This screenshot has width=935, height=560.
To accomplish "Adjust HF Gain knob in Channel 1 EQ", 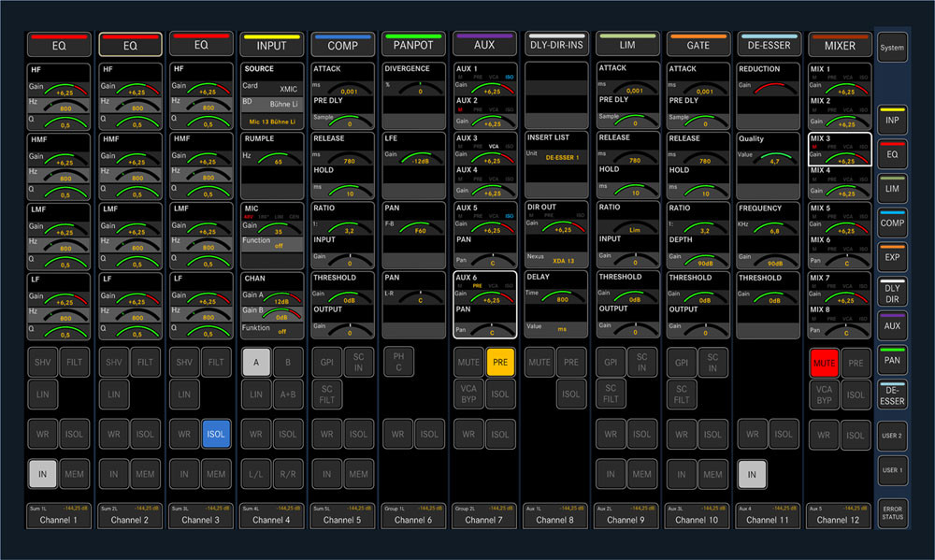I will [65, 88].
